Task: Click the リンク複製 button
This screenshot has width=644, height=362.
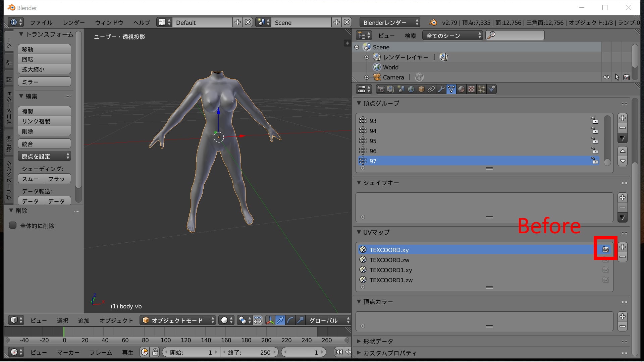Action: tap(44, 121)
